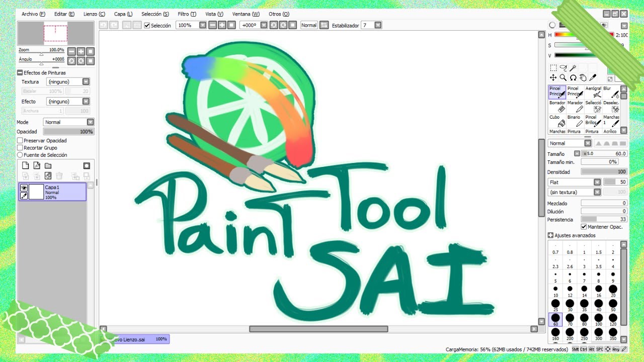Open the Lienzo menu
Image resolution: width=644 pixels, height=362 pixels.
point(94,14)
